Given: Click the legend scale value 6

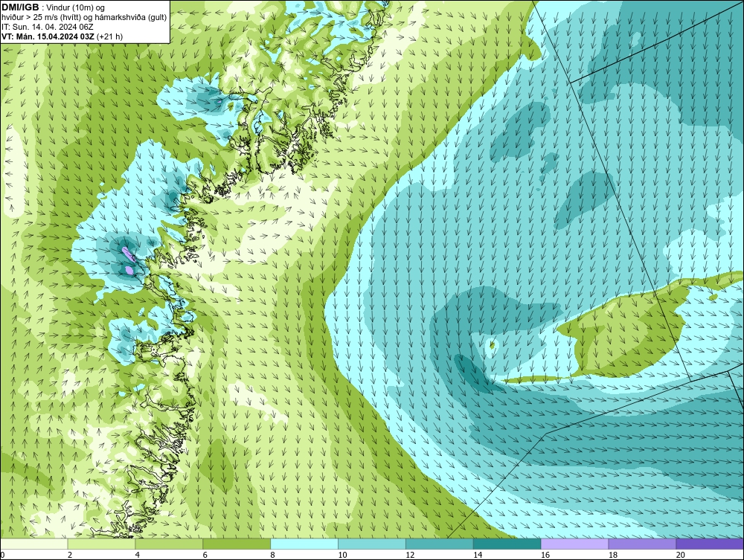Looking at the screenshot, I should click(x=205, y=555).
